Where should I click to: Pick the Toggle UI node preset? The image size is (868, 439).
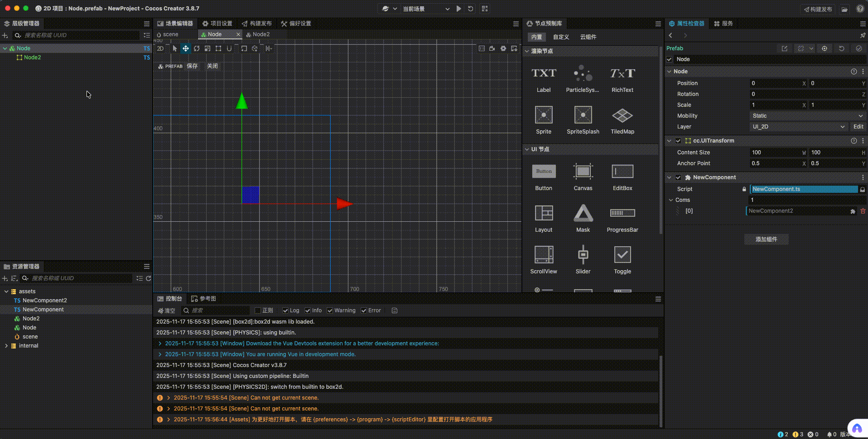click(x=622, y=260)
